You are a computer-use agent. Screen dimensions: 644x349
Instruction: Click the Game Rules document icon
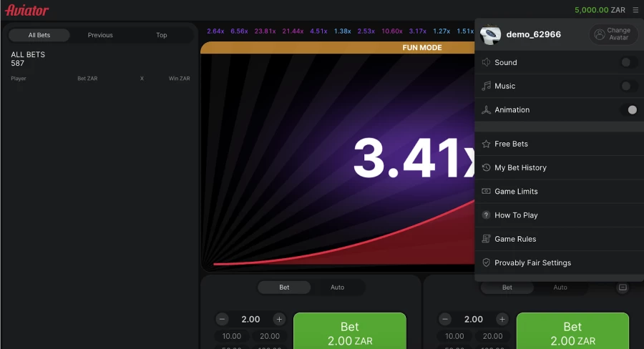tap(487, 239)
